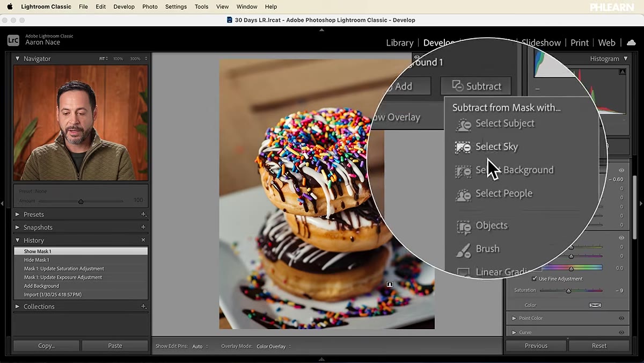This screenshot has height=363, width=644.
Task: Expand the Collections panel
Action: coord(17,307)
